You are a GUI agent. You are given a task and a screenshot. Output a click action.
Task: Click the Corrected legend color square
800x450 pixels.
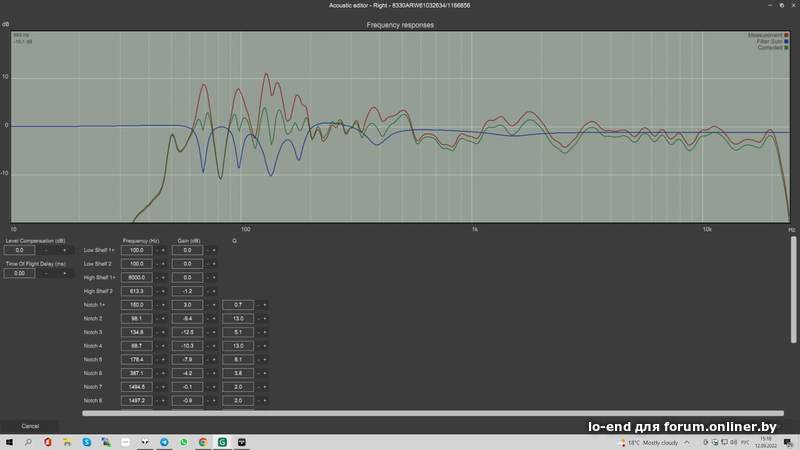click(786, 47)
